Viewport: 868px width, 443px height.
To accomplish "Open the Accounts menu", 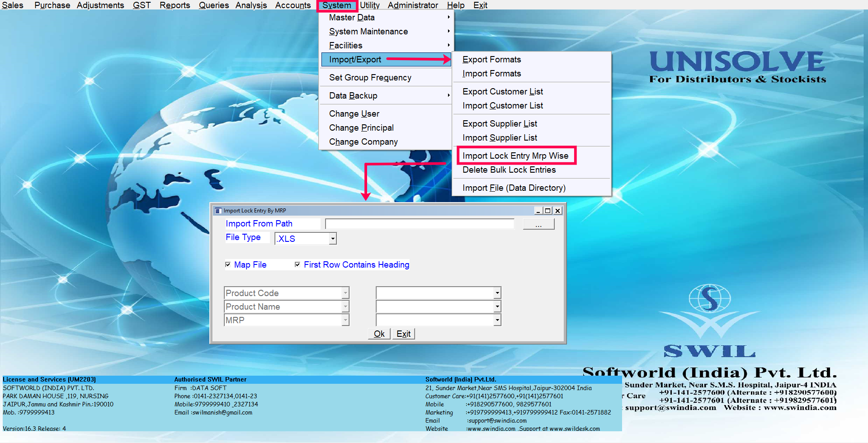I will [x=293, y=5].
